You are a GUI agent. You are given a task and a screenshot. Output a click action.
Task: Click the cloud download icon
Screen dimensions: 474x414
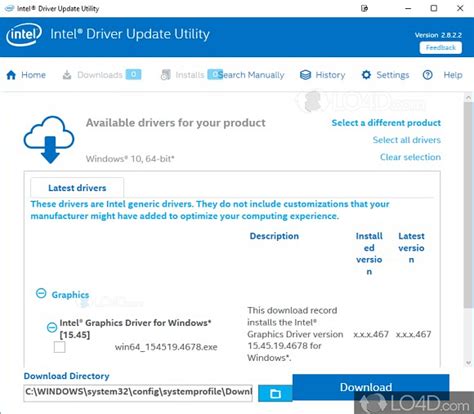coord(49,139)
